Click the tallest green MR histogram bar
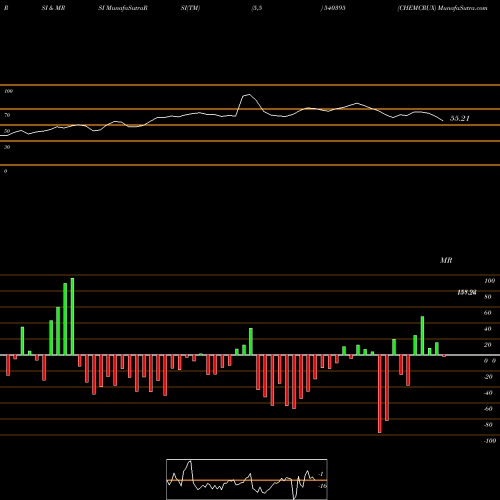Image resolution: width=500 pixels, height=500 pixels. pyautogui.click(x=72, y=316)
